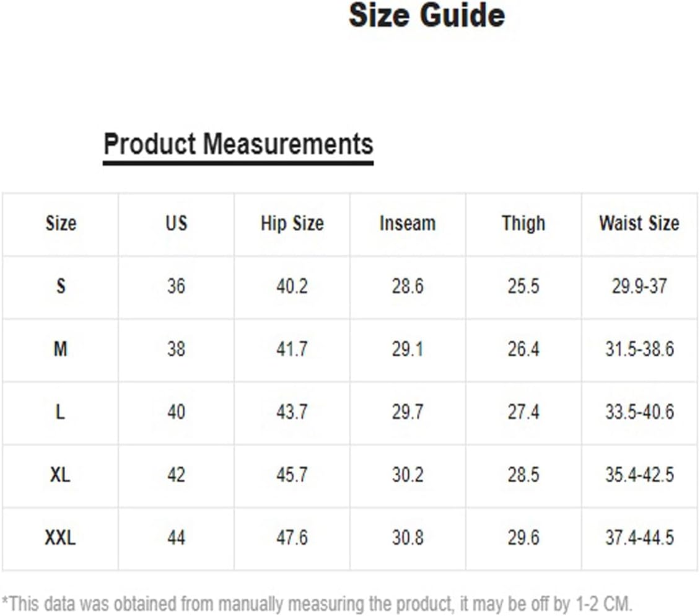Click the XL size row label
700x616 pixels.
click(x=60, y=475)
